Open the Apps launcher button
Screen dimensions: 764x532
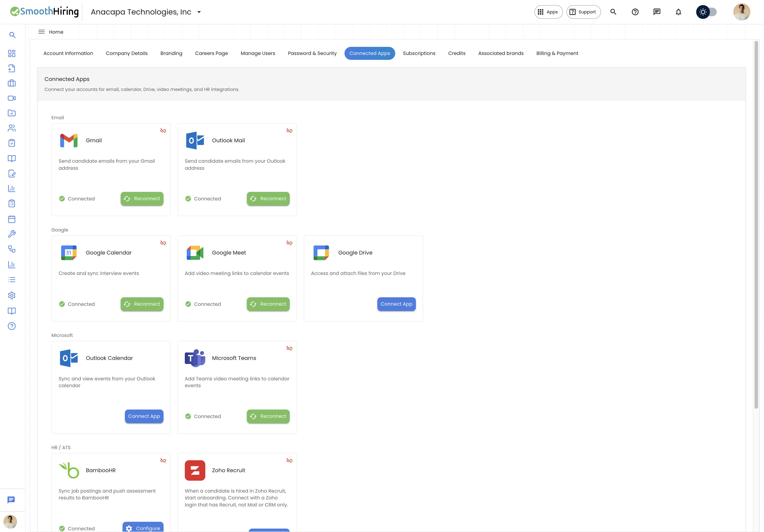coord(548,12)
